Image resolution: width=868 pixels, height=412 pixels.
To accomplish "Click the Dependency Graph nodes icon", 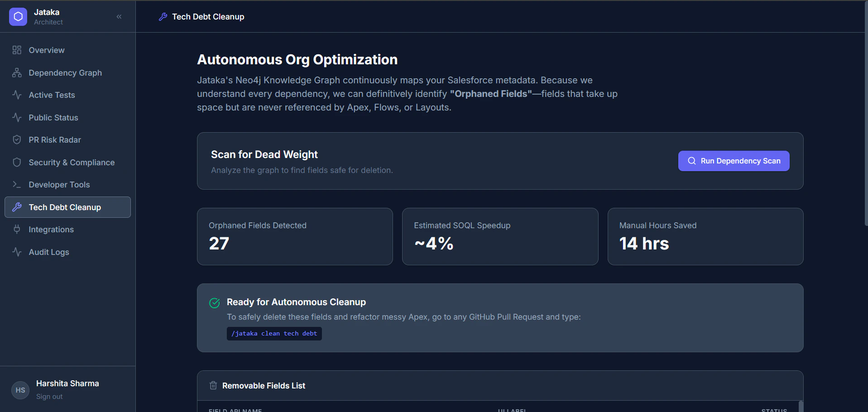I will 17,72.
